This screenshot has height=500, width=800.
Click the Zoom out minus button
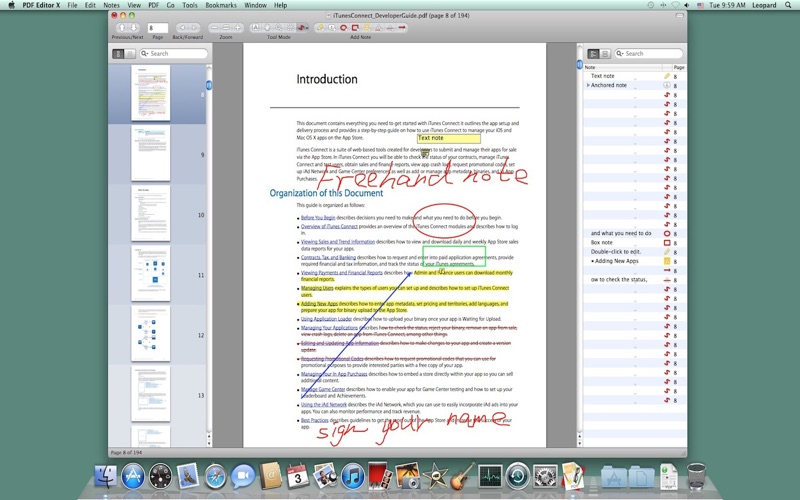click(215, 28)
